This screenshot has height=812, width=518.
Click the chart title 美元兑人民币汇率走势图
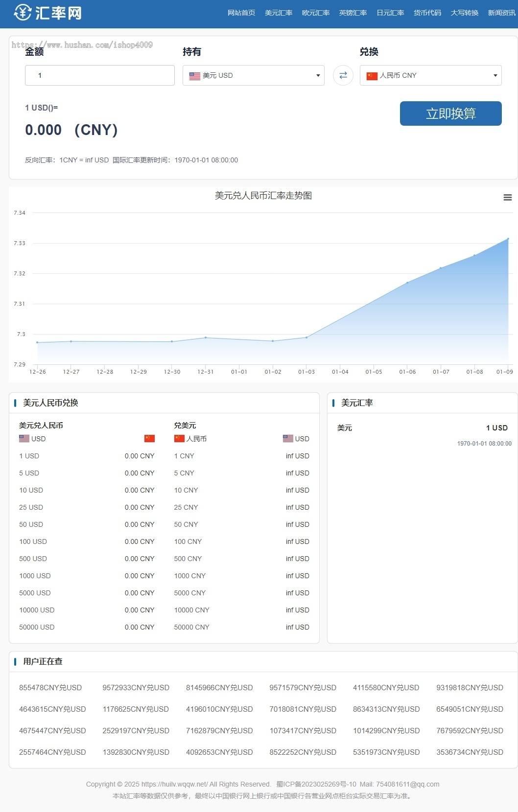263,196
